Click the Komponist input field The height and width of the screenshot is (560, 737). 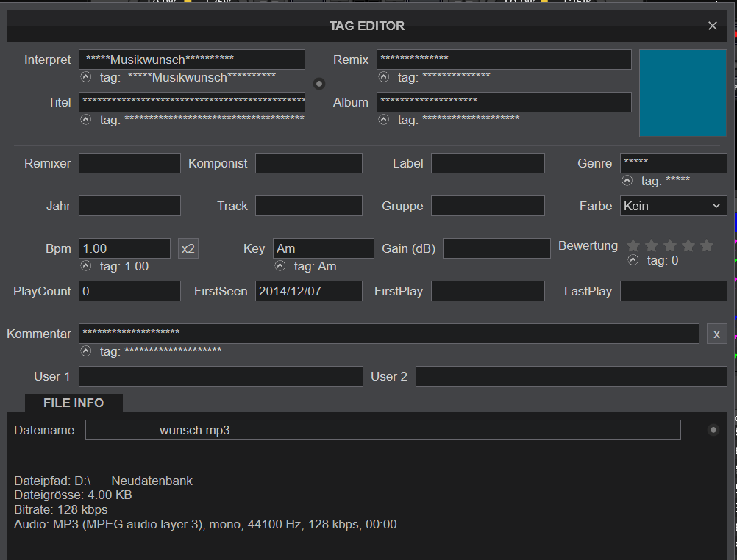309,163
